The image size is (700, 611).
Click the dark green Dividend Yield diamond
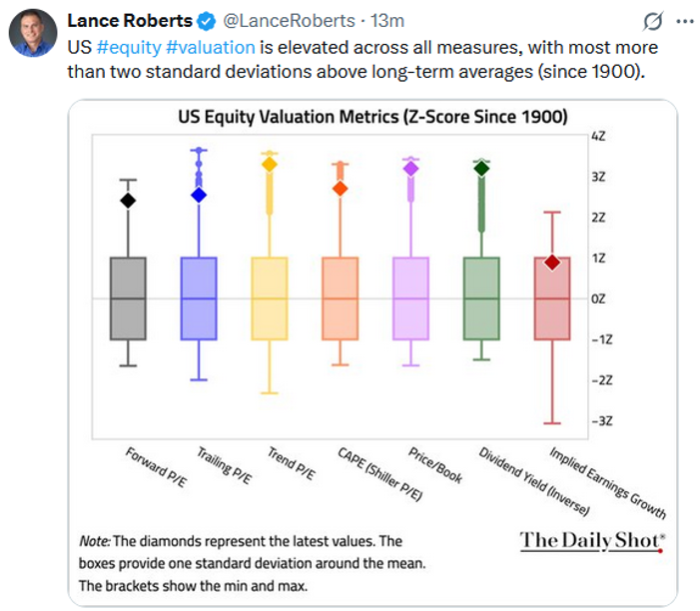(x=481, y=168)
